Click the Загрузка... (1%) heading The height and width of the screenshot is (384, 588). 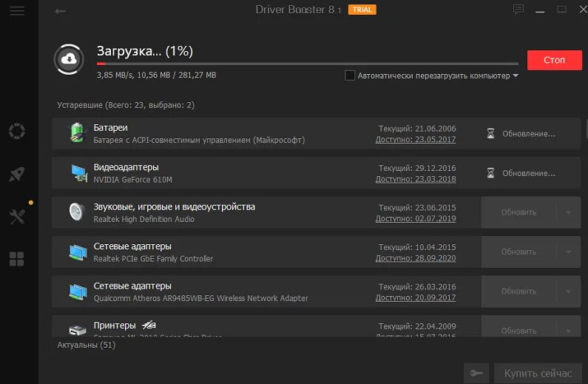(x=145, y=51)
